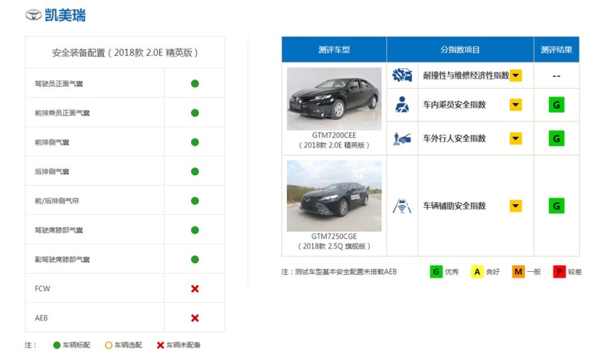Click the 副驾驶席膝部气囊 row label

tap(62, 260)
